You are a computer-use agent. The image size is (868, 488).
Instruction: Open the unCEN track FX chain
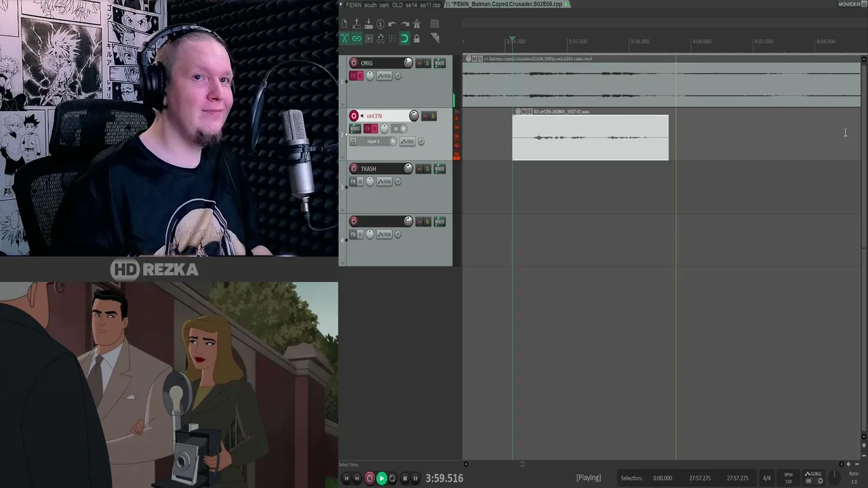tap(367, 129)
